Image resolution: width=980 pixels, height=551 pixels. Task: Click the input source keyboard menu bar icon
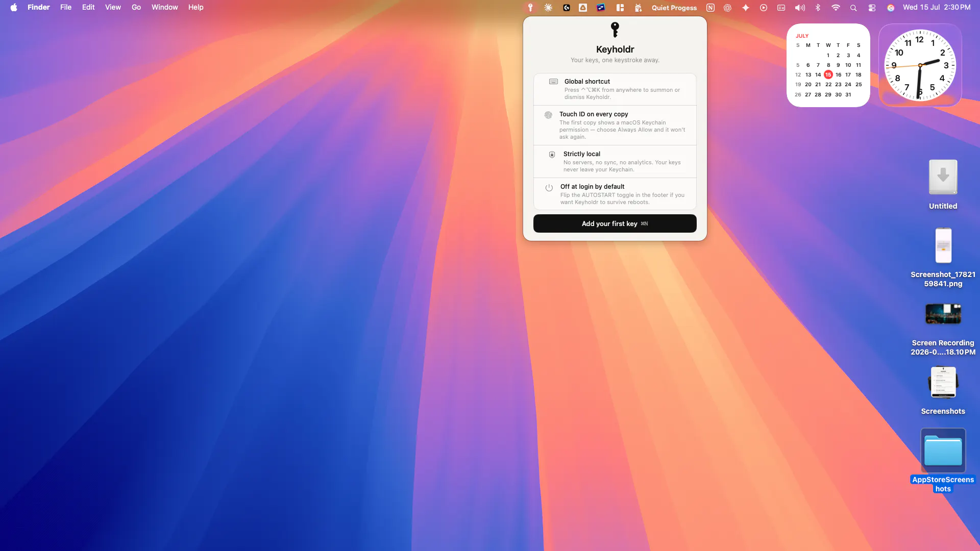pos(781,8)
